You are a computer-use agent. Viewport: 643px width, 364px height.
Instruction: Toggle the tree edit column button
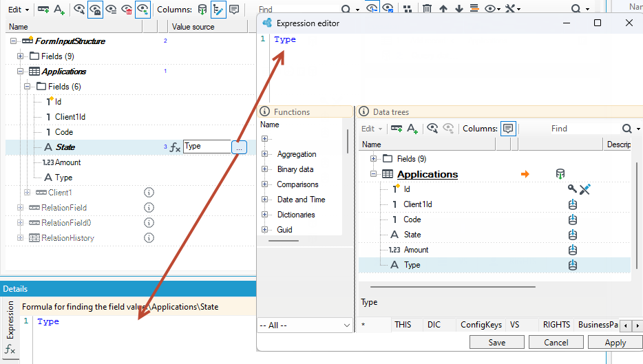click(218, 10)
